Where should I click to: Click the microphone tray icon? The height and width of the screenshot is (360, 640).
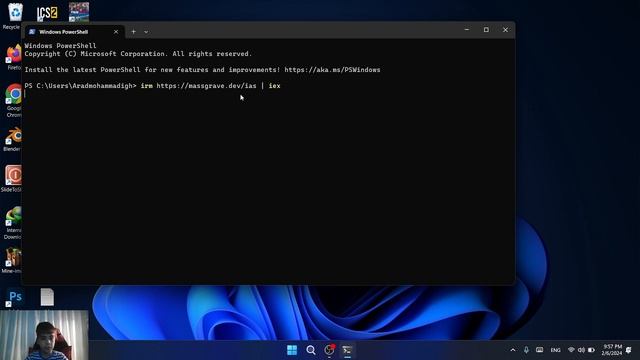coord(526,350)
